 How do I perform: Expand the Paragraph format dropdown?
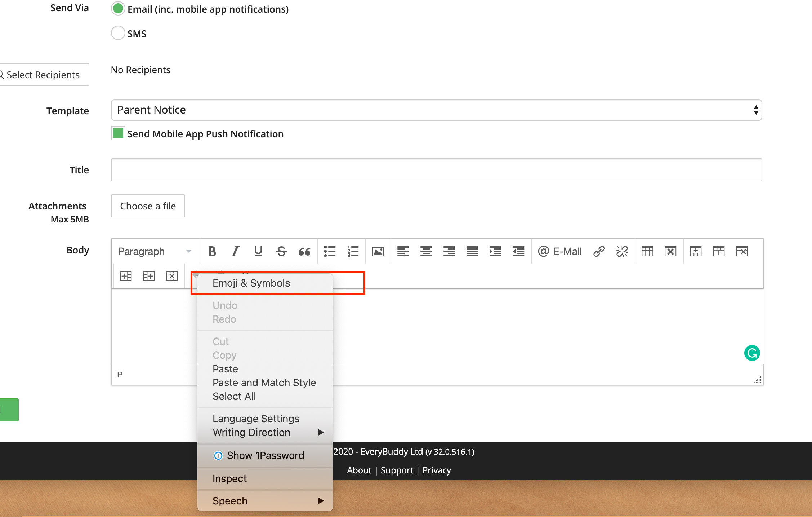155,251
